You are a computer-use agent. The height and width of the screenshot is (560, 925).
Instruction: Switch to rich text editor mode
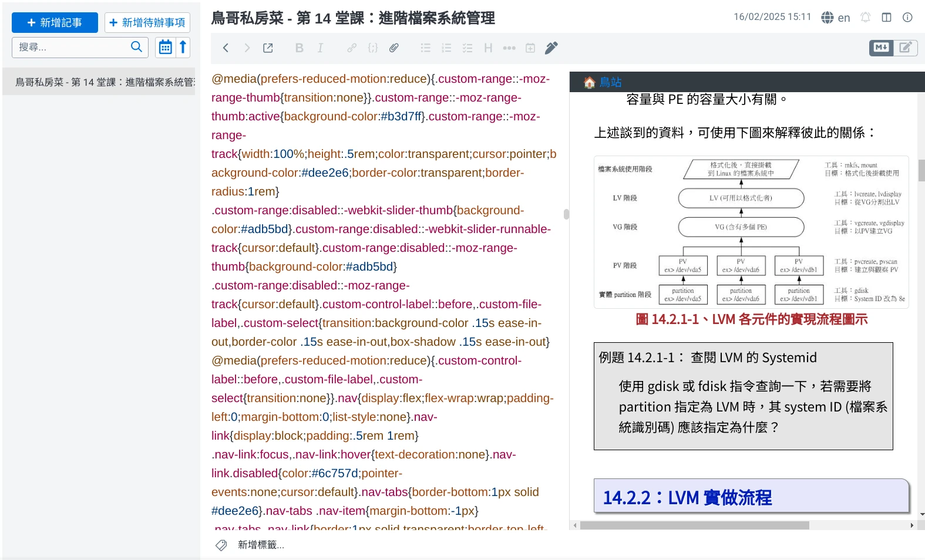(x=905, y=48)
